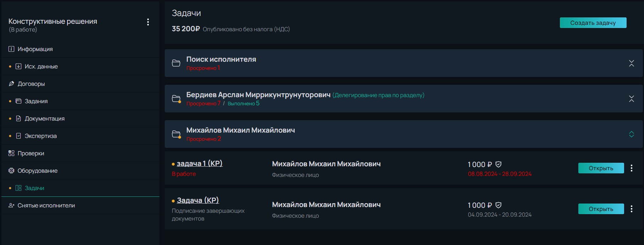Open the three-dot menu for задача 1 (KP)

pos(632,168)
